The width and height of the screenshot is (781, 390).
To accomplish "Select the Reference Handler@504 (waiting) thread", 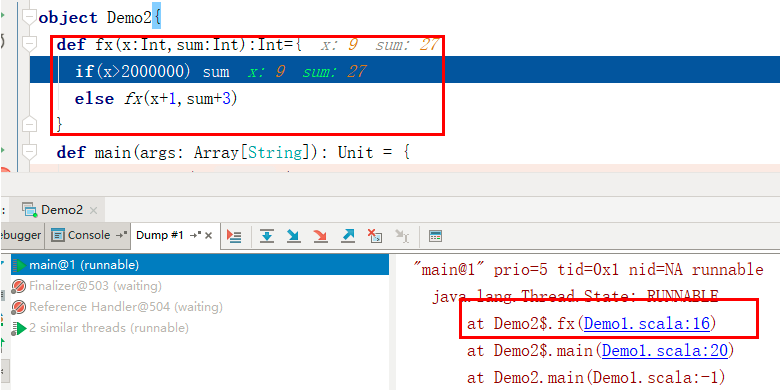I will tap(200, 307).
